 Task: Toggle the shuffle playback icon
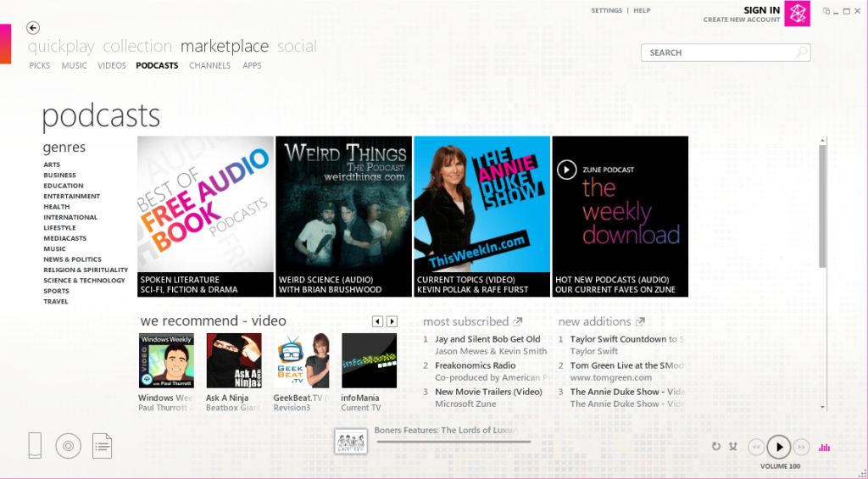[x=733, y=446]
